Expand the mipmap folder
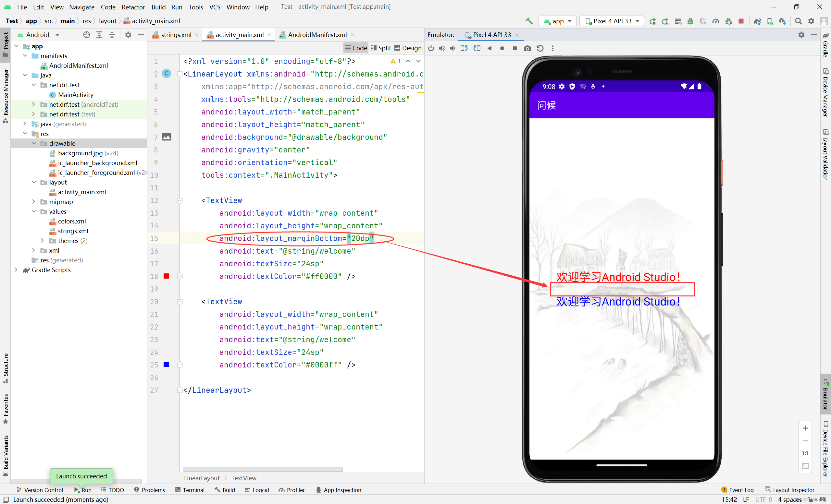This screenshot has width=831, height=504. 34,202
